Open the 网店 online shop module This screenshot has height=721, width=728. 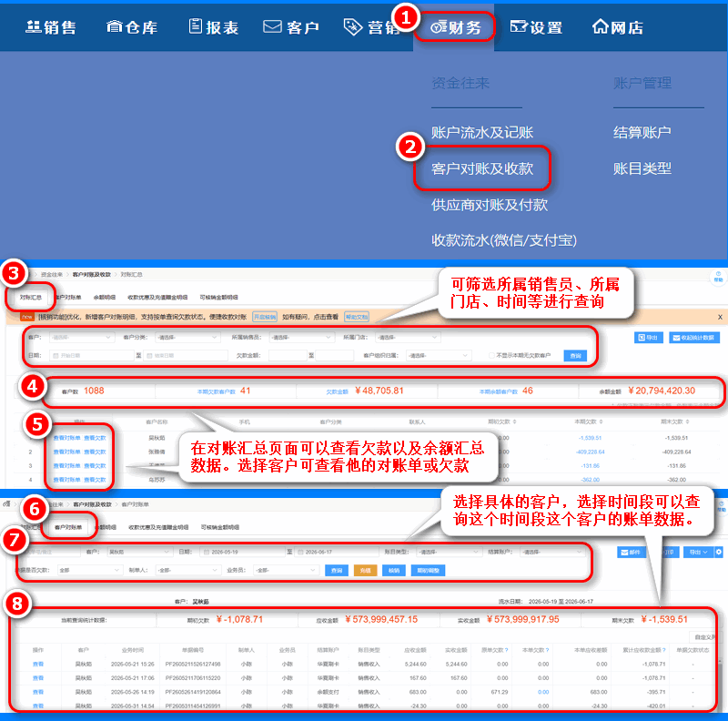tap(618, 27)
